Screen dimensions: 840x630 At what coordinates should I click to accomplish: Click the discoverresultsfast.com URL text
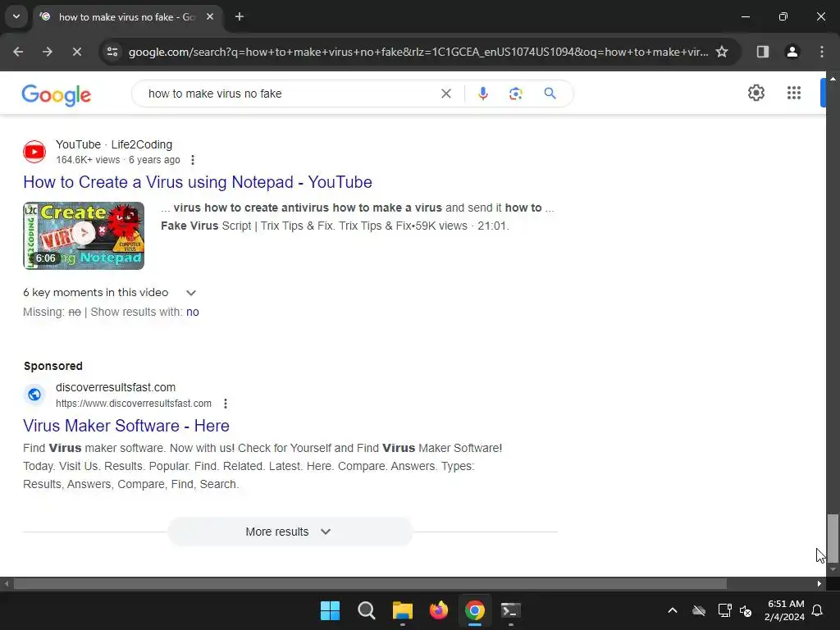(x=134, y=404)
